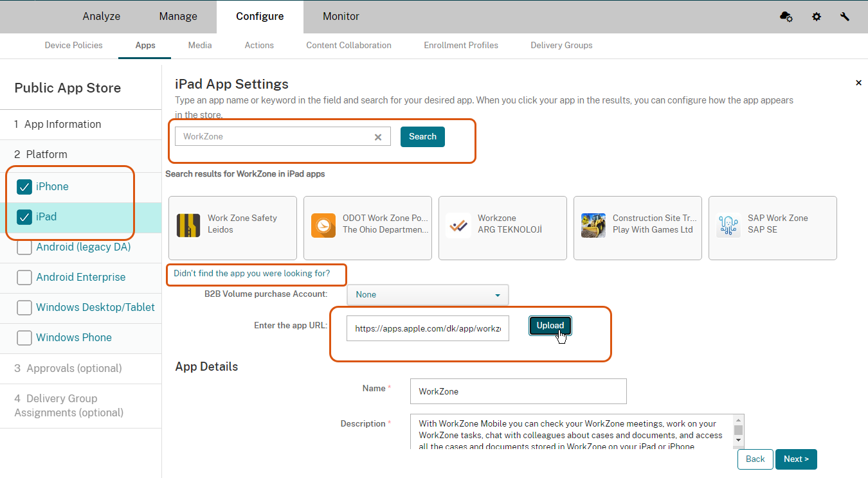Open the wrench support tools icon
Image resolution: width=868 pixels, height=478 pixels.
click(x=845, y=17)
